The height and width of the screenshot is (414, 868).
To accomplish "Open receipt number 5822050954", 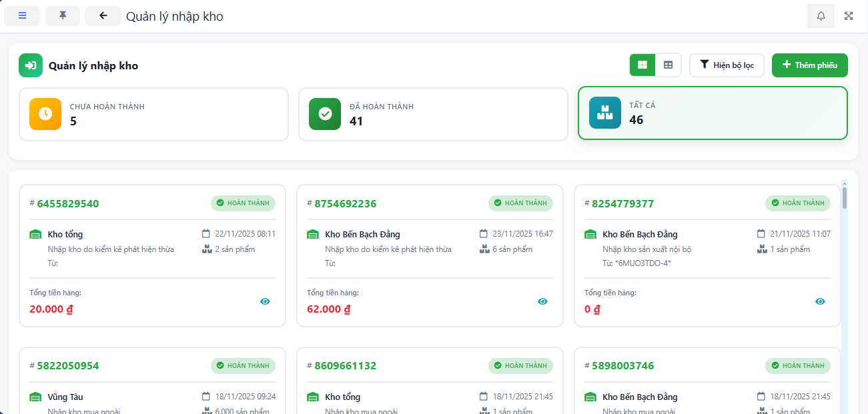I will (x=68, y=366).
